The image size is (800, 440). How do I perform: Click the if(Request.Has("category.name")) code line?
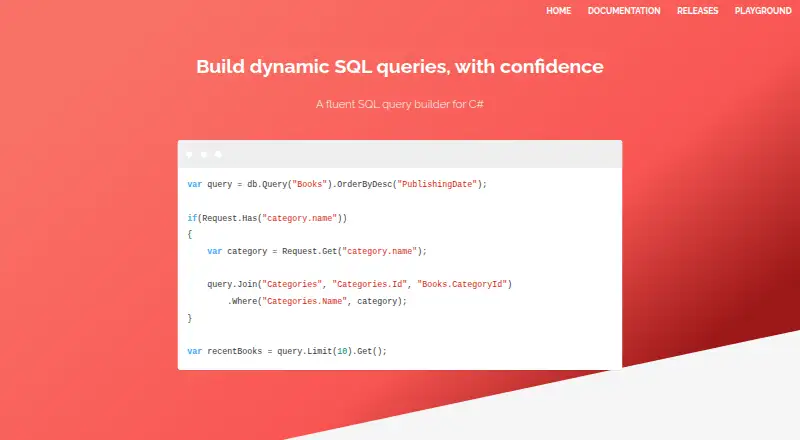point(267,218)
